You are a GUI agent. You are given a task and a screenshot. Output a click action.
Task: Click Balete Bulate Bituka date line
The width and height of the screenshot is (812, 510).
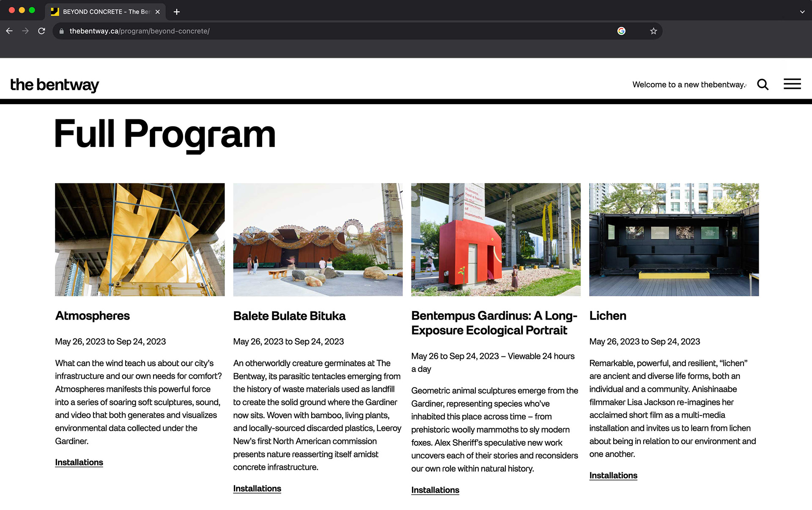pyautogui.click(x=288, y=342)
